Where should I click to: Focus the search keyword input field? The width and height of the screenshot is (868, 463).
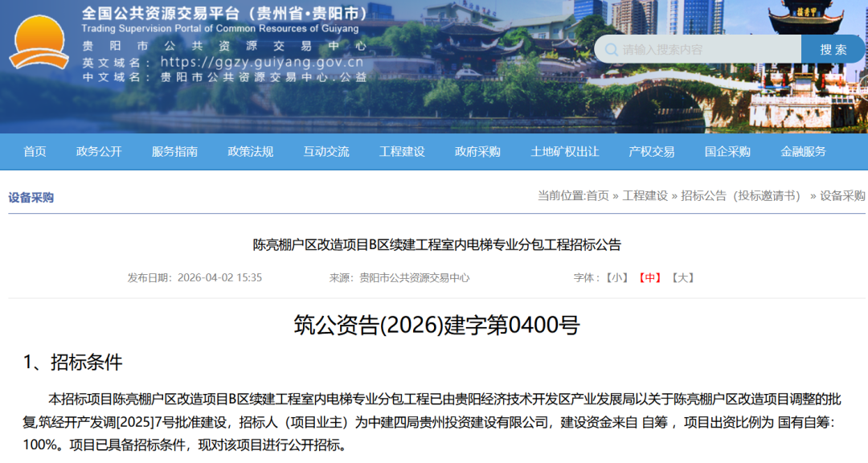[707, 49]
